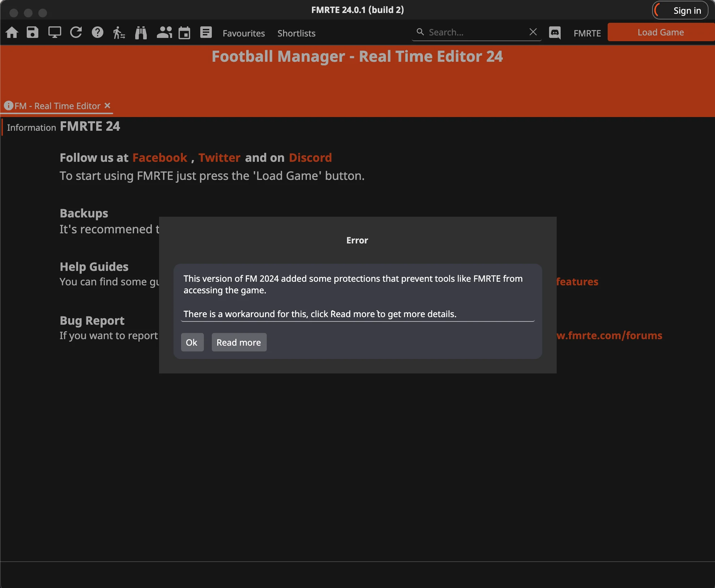
Task: Open the calendar icon
Action: coord(184,33)
